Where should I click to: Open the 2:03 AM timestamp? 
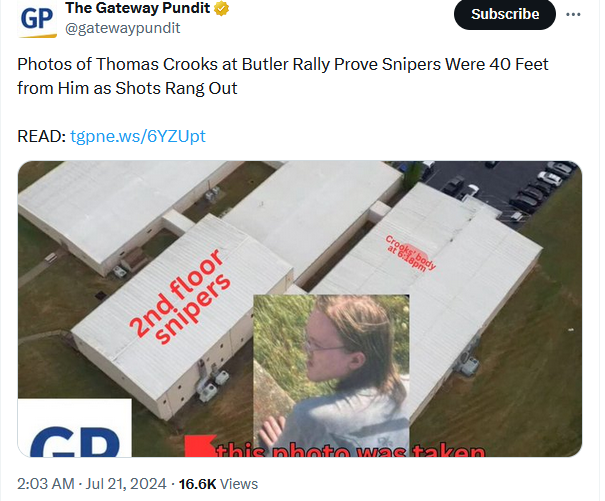click(x=46, y=484)
